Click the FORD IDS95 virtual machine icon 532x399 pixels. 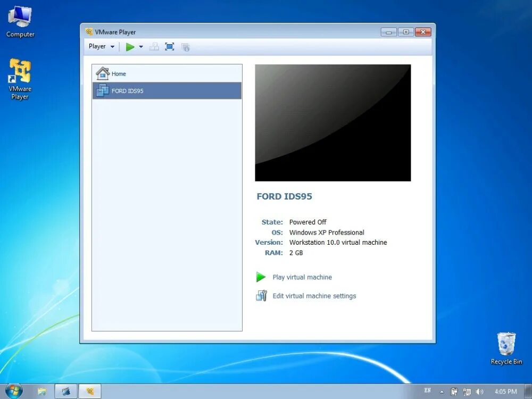[103, 90]
